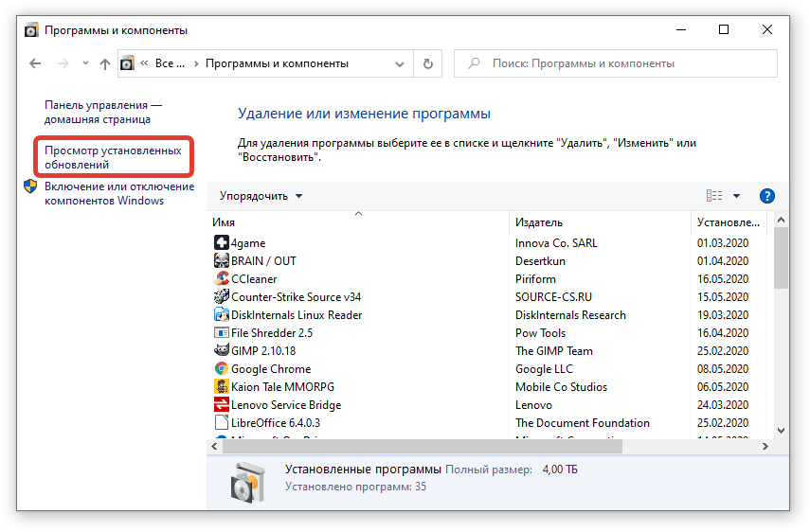The image size is (810, 532).
Task: Select GIMP 2.10.18 in the list
Action: [263, 351]
